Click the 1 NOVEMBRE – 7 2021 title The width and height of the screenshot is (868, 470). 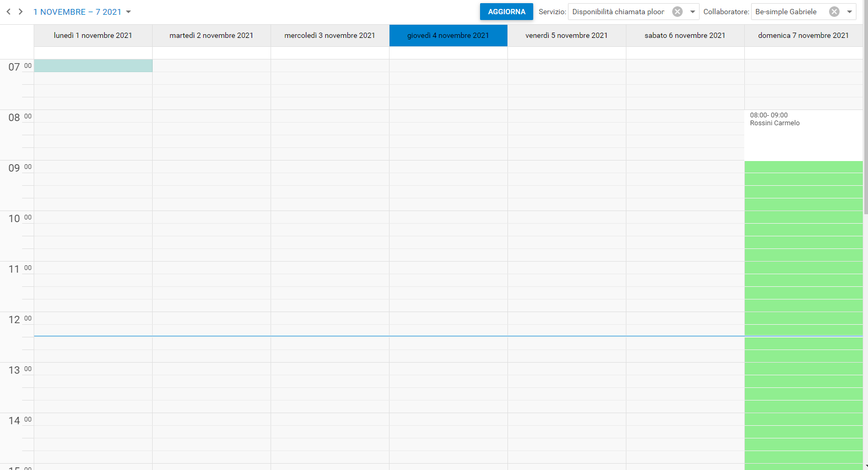click(77, 12)
